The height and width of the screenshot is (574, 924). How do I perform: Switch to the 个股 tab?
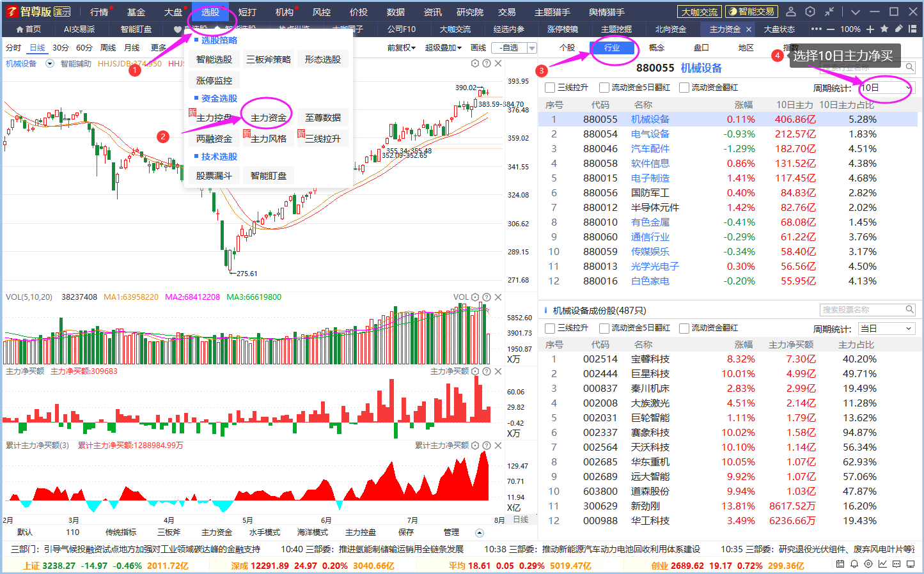(x=567, y=48)
